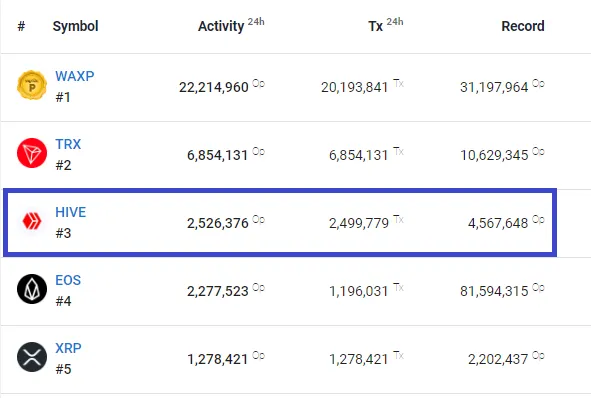Click the WAXP gold coin icon
591x398 pixels.
[32, 85]
